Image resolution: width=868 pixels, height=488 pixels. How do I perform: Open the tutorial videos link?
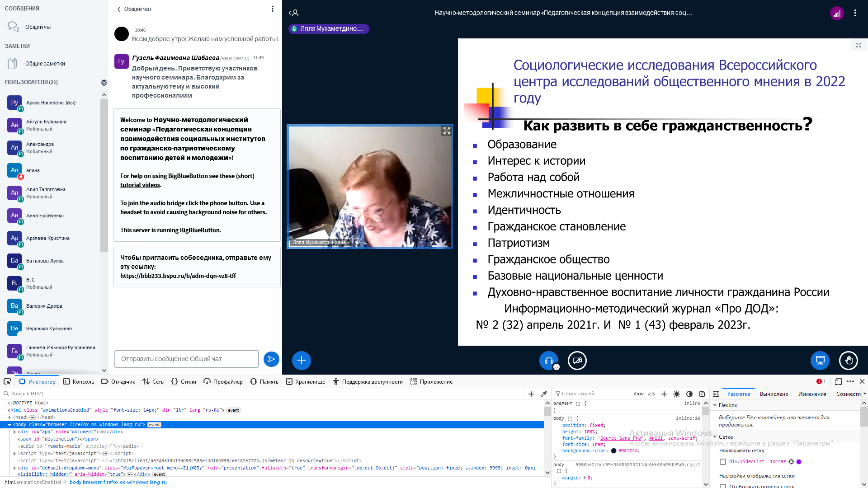[140, 185]
